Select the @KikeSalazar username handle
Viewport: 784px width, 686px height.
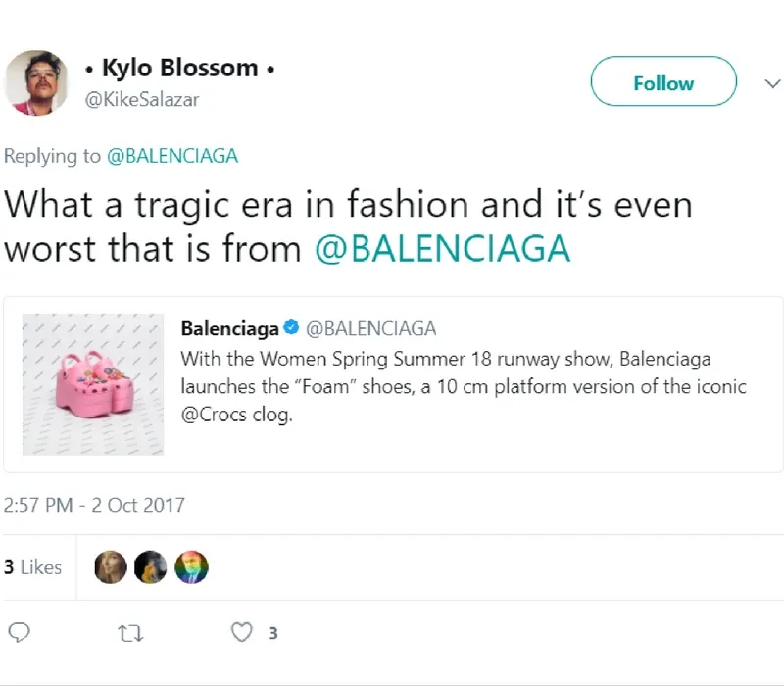click(x=143, y=99)
